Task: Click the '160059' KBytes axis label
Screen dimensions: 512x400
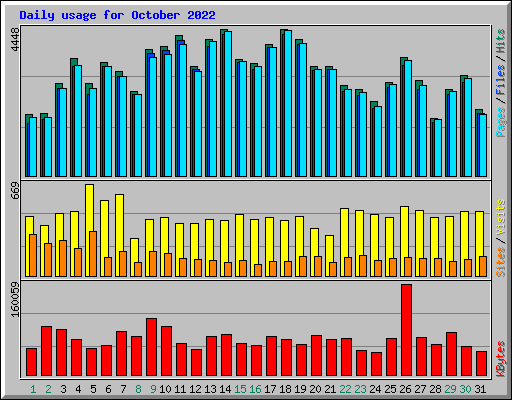Action: pyautogui.click(x=16, y=299)
